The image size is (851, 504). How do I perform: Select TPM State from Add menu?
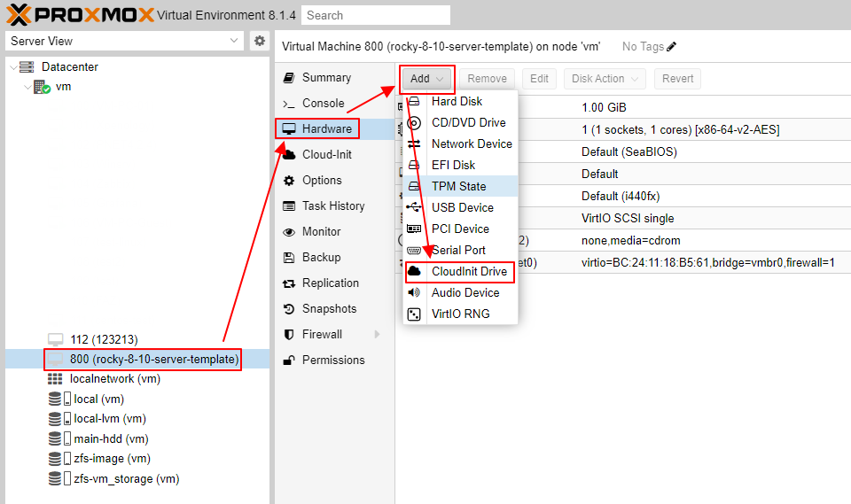(x=461, y=186)
